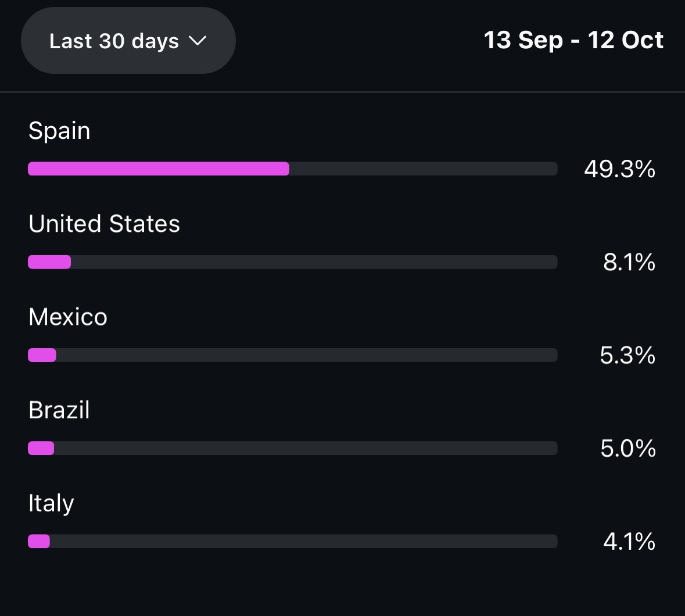Select the Brazil country label
Image resolution: width=685 pixels, height=616 pixels.
pos(59,410)
